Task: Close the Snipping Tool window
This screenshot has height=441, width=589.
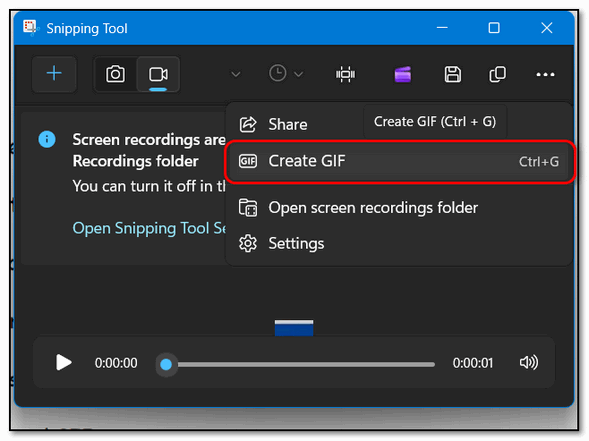Action: pyautogui.click(x=547, y=28)
